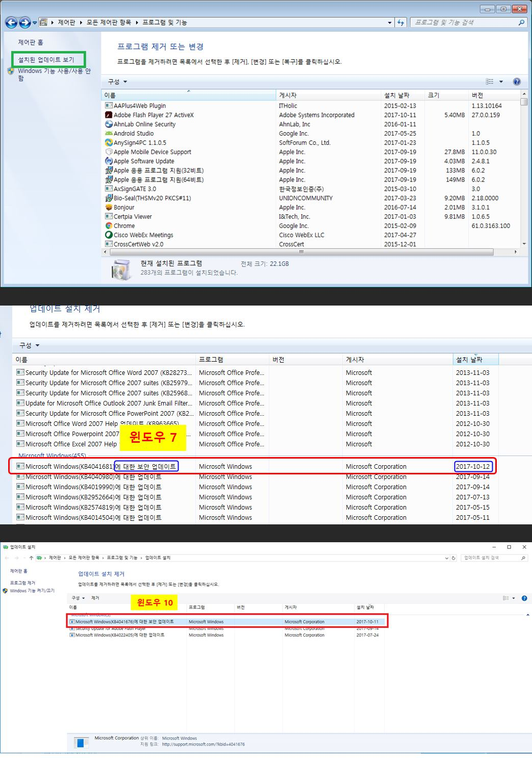Click the horizontal scrollbar under the program list
Image resolution: width=532 pixels, height=758 pixels.
(x=301, y=252)
